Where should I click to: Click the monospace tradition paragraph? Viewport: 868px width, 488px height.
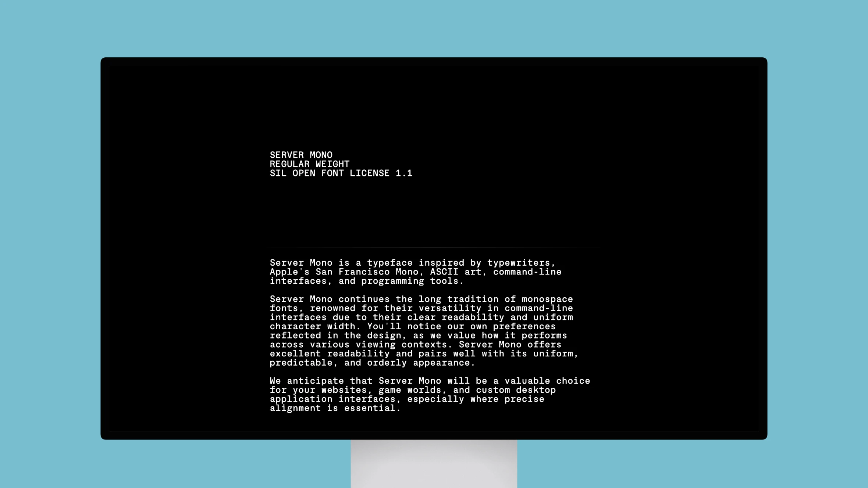click(424, 331)
